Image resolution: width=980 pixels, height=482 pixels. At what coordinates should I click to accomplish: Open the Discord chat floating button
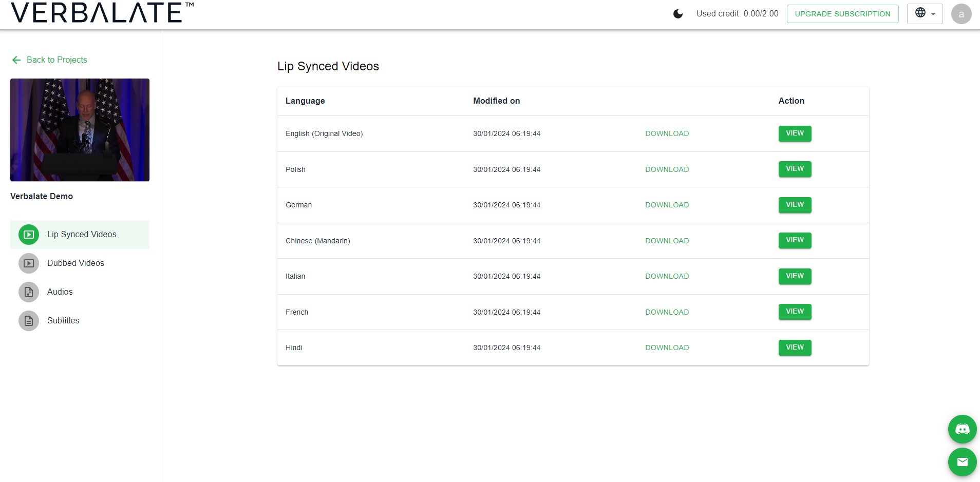click(962, 429)
